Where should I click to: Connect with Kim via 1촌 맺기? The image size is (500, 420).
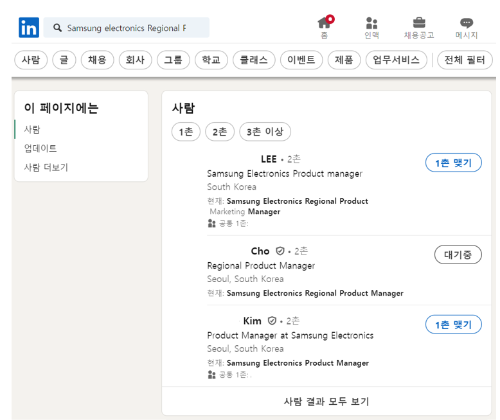[x=453, y=324]
